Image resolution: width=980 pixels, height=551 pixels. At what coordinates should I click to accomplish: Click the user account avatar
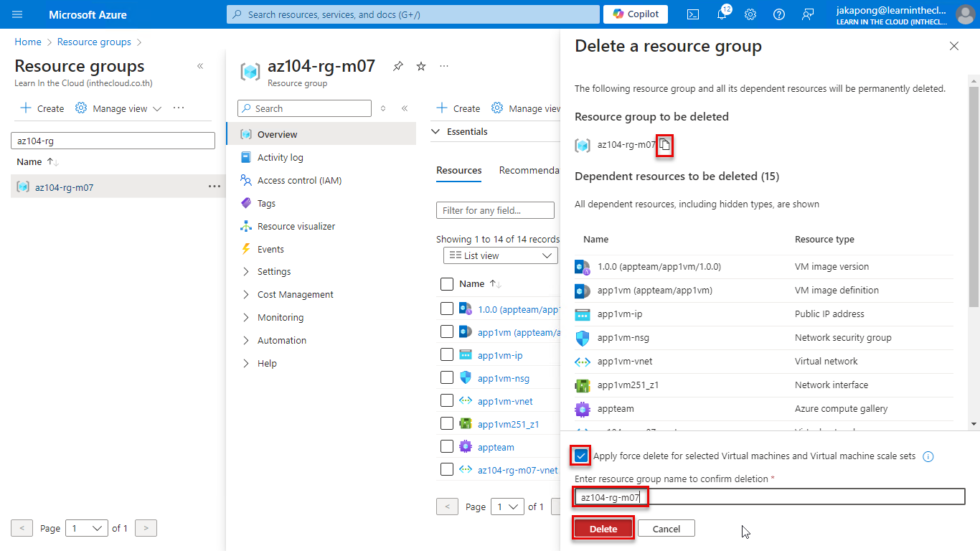pyautogui.click(x=966, y=14)
